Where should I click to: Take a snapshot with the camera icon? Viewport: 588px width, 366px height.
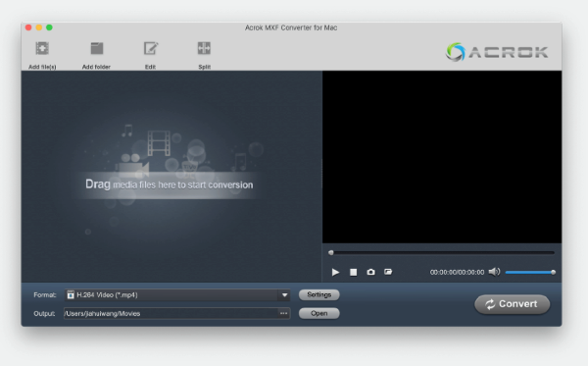pos(370,272)
